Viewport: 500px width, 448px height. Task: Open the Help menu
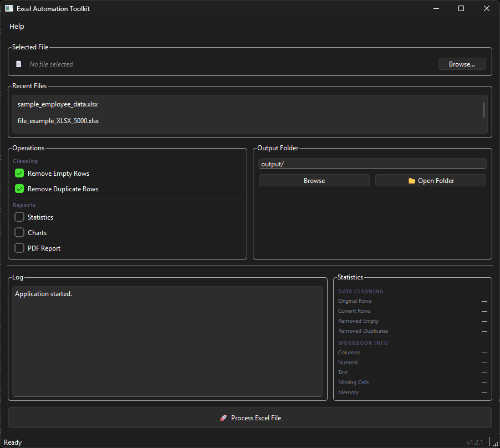coord(17,27)
